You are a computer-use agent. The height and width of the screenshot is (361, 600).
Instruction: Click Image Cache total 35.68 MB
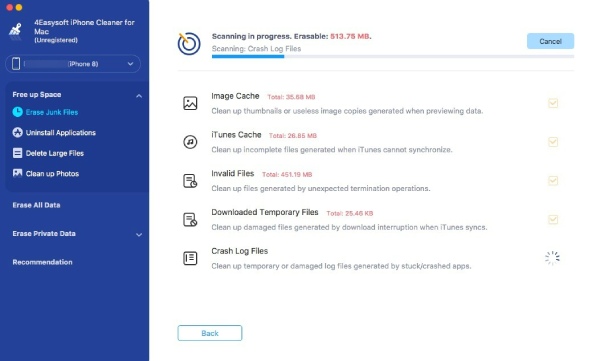pyautogui.click(x=291, y=97)
